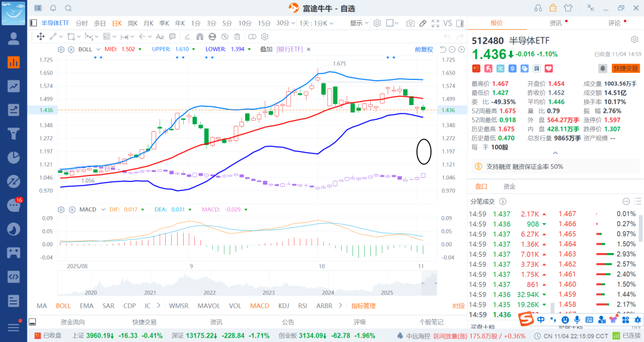Open the VS compare function
This screenshot has height=342, width=644.
click(448, 23)
